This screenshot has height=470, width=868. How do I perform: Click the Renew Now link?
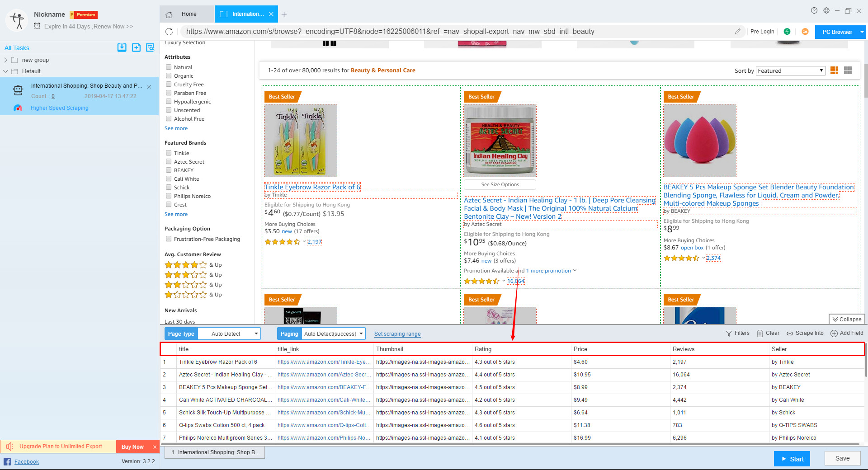(x=113, y=27)
